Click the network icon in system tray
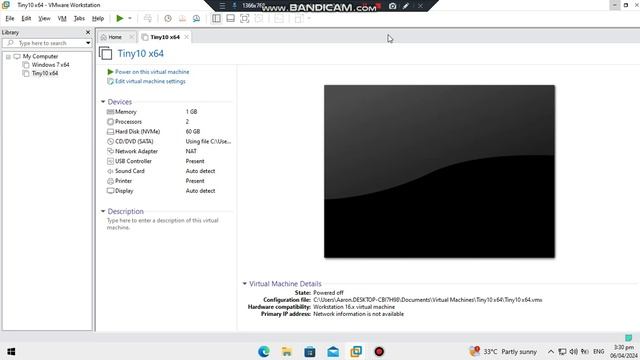 562,351
